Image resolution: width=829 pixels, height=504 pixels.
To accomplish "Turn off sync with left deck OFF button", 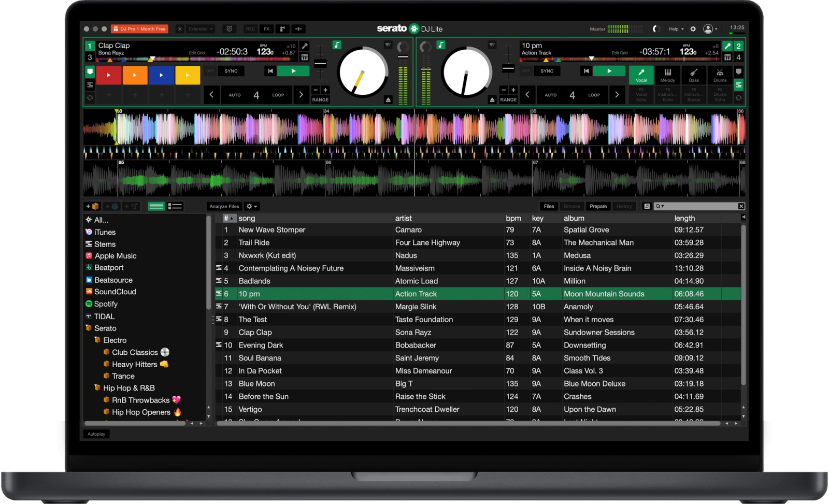I will 210,71.
